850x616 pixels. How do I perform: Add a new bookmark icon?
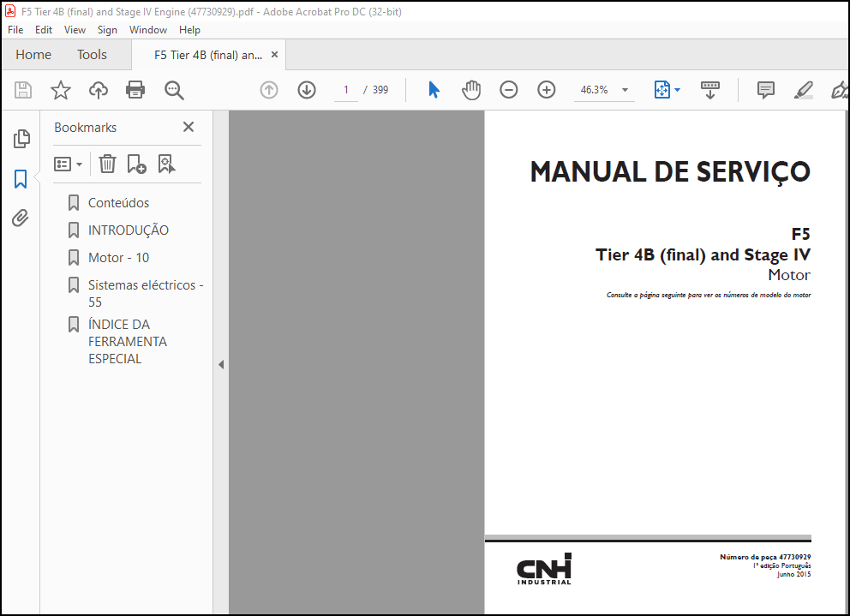click(x=136, y=164)
